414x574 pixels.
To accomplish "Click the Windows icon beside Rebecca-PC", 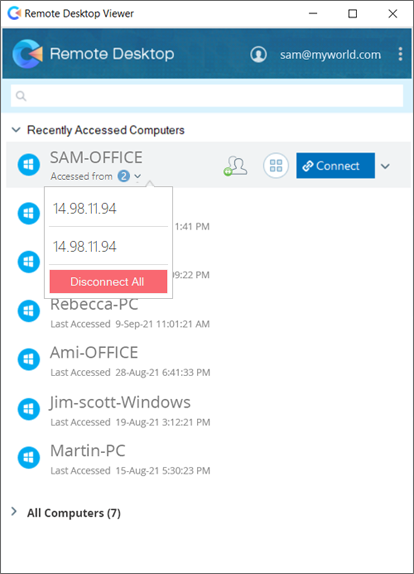I will point(29,311).
